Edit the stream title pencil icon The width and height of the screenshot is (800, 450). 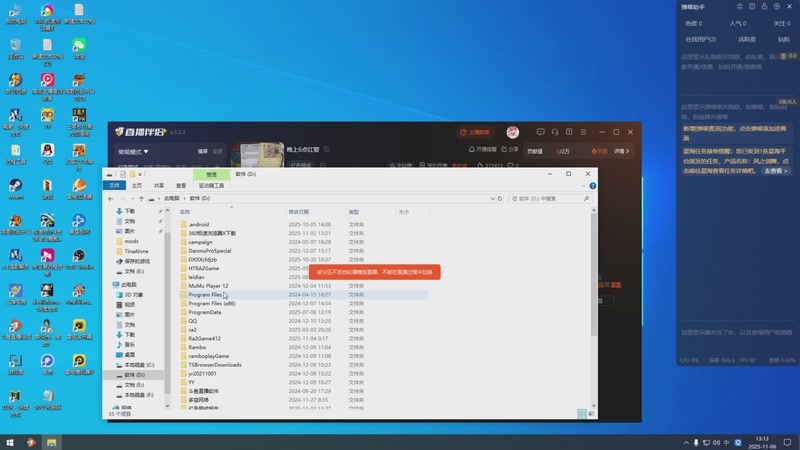click(x=327, y=149)
